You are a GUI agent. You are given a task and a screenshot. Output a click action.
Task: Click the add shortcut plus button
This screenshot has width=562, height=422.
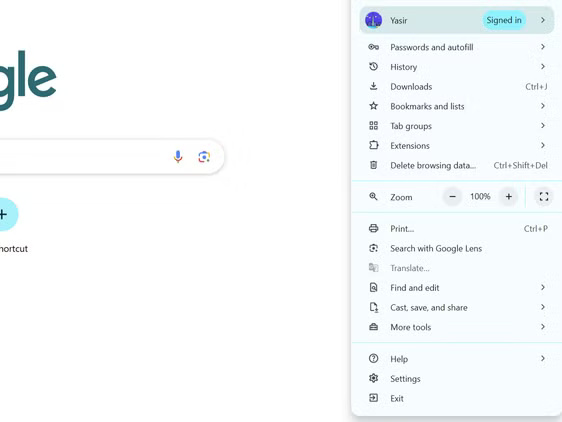(4, 214)
